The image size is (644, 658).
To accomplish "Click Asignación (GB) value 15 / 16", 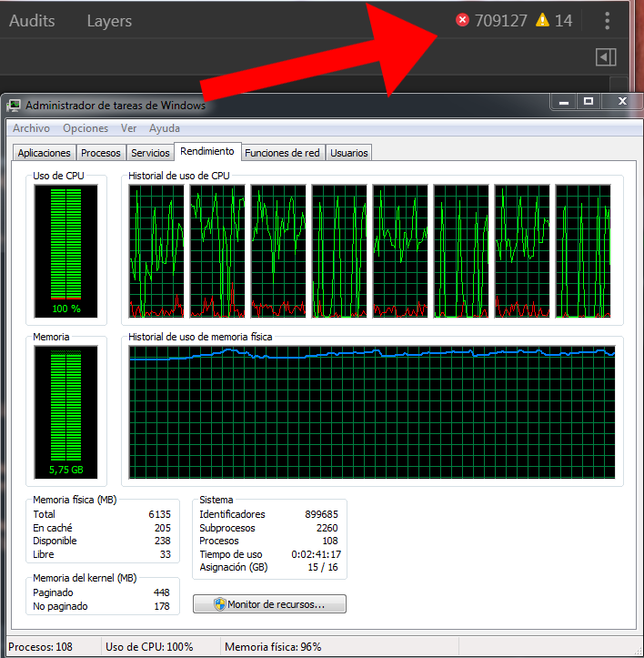I will 323,567.
